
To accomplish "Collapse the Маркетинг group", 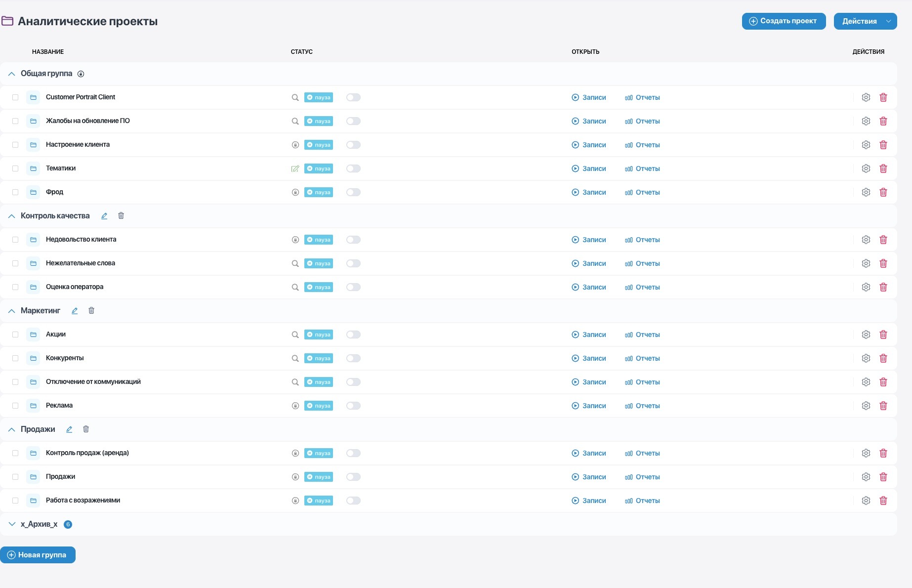I will coord(12,311).
